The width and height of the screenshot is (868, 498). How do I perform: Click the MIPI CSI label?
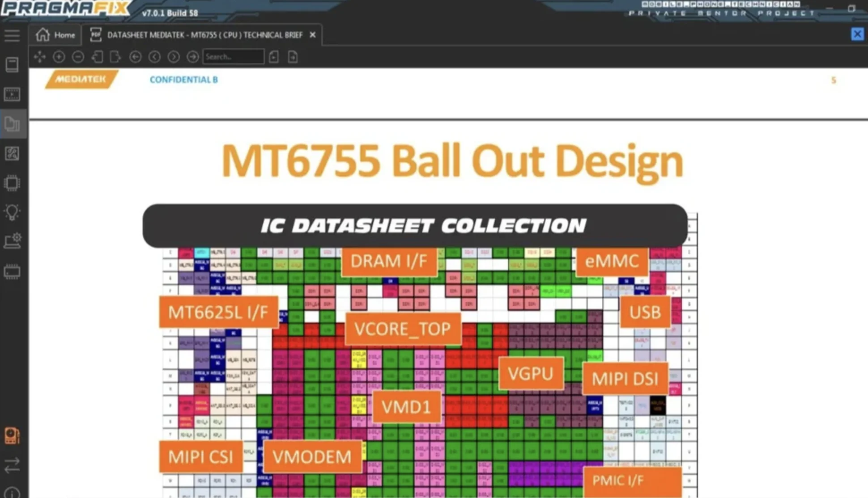(x=201, y=457)
